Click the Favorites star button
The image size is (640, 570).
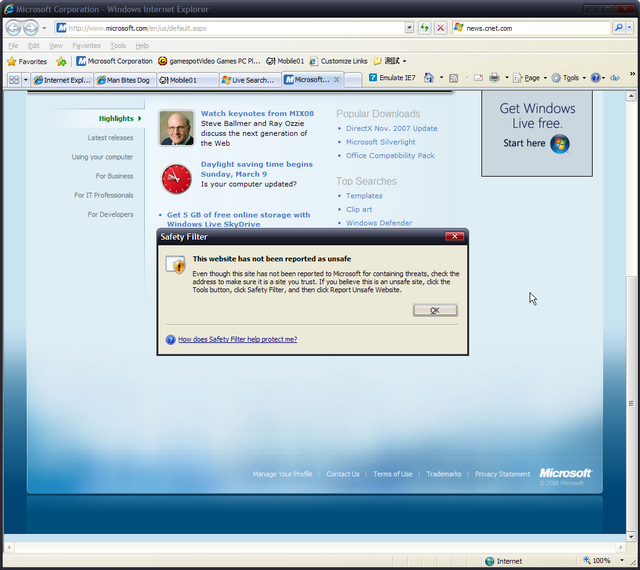[x=27, y=61]
